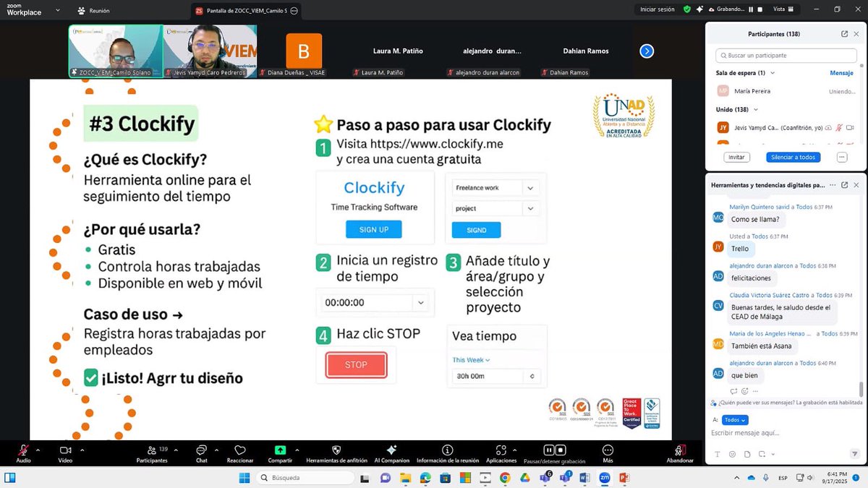Image resolution: width=868 pixels, height=488 pixels.
Task: Pause recording from the top Grabando indicator
Action: click(751, 9)
